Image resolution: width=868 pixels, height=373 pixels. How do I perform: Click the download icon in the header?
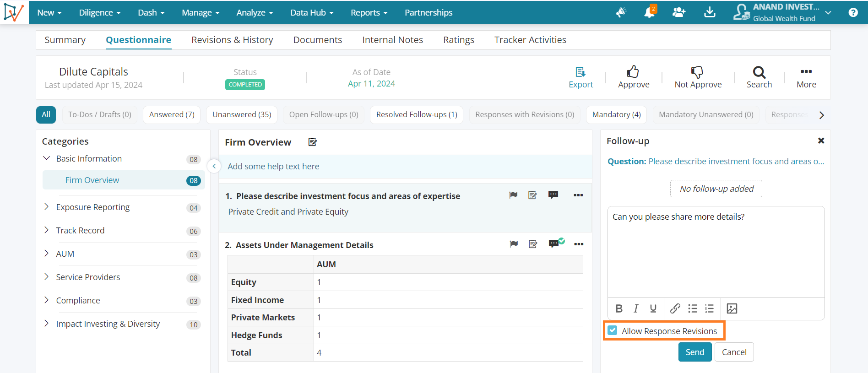[710, 12]
